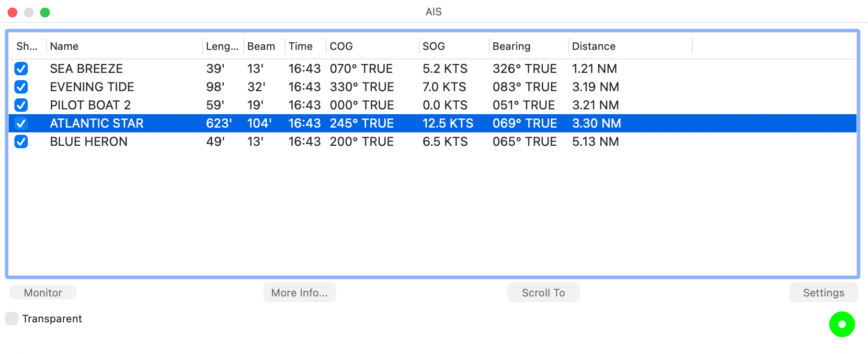Click the 200° TRUE course value

pyautogui.click(x=362, y=142)
